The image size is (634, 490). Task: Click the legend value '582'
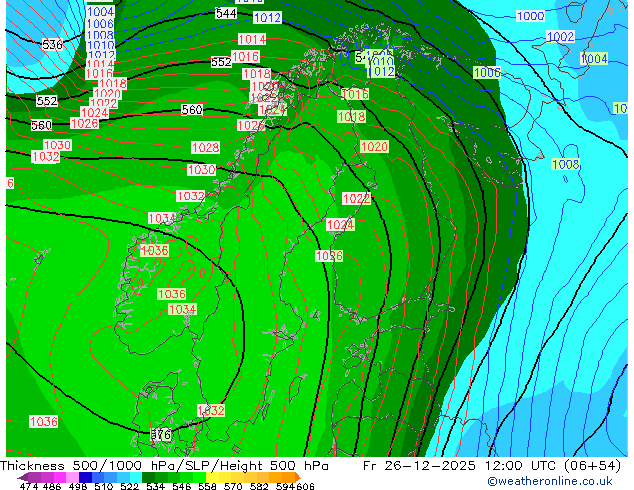click(x=259, y=486)
